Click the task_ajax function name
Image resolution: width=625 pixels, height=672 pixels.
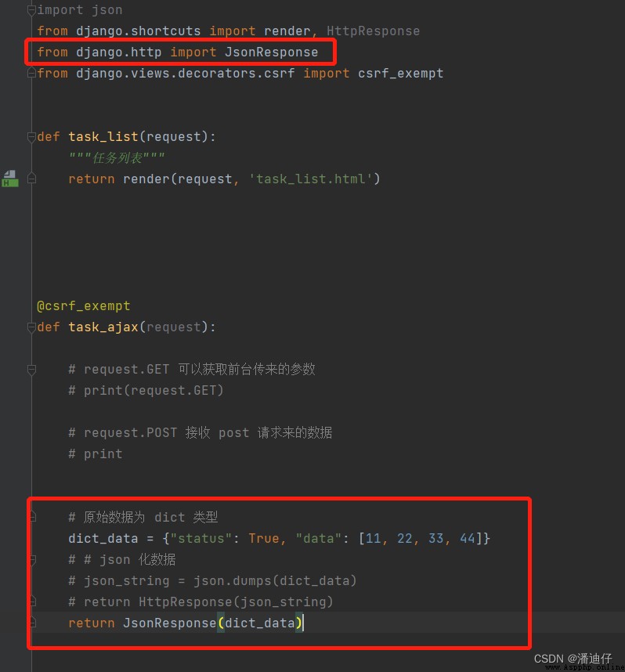point(103,327)
